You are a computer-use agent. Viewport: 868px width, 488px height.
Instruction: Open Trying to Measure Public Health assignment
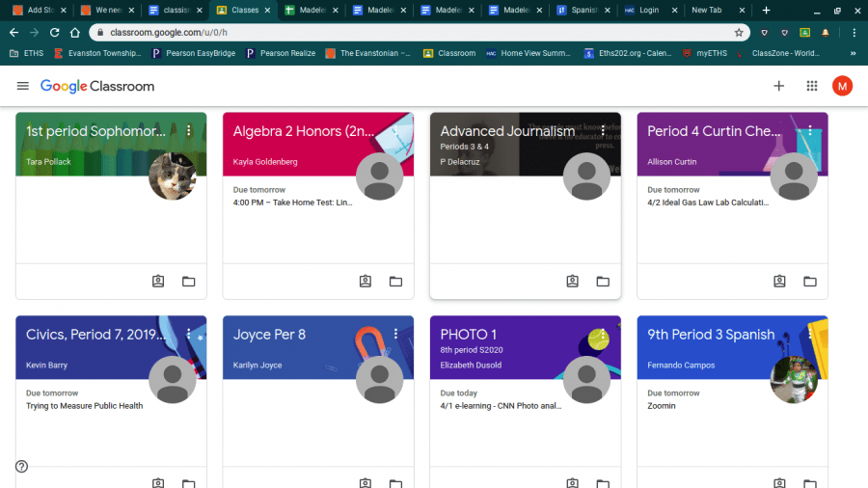(84, 406)
